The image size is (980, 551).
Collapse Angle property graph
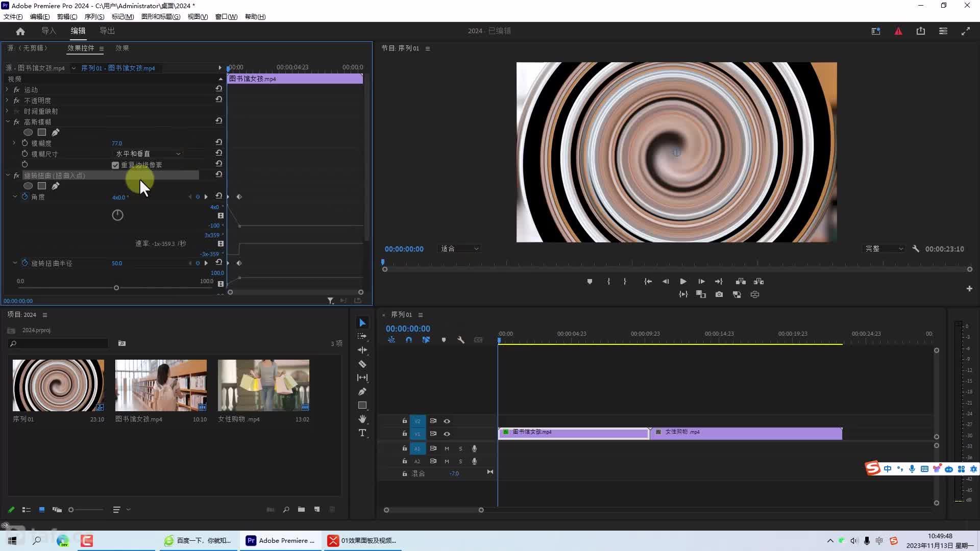(x=15, y=196)
